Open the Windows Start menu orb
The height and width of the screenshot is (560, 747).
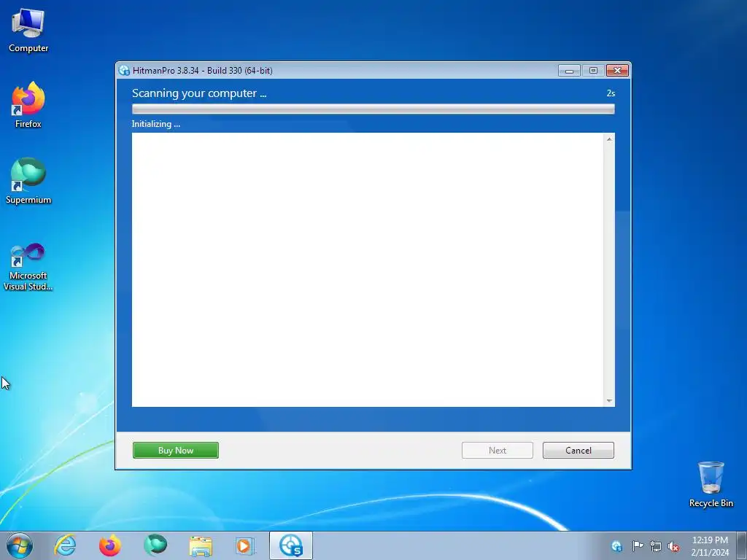tap(20, 545)
